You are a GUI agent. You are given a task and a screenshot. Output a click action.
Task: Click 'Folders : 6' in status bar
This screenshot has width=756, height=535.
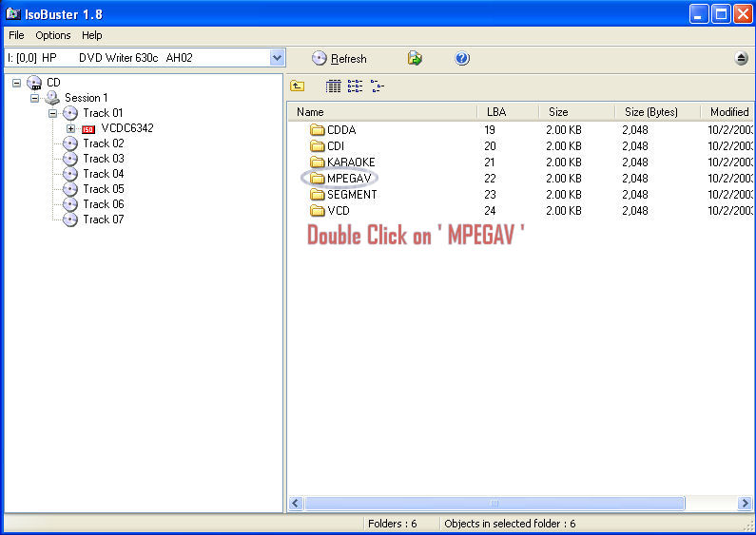(393, 524)
